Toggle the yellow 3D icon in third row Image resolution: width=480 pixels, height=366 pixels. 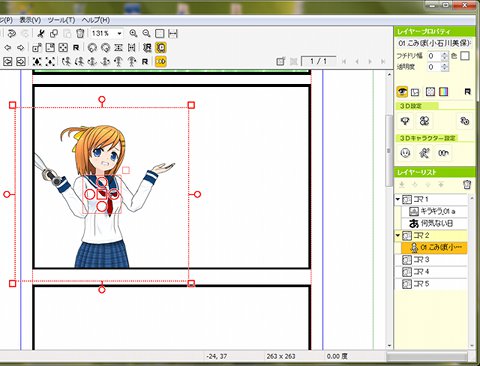tap(161, 62)
